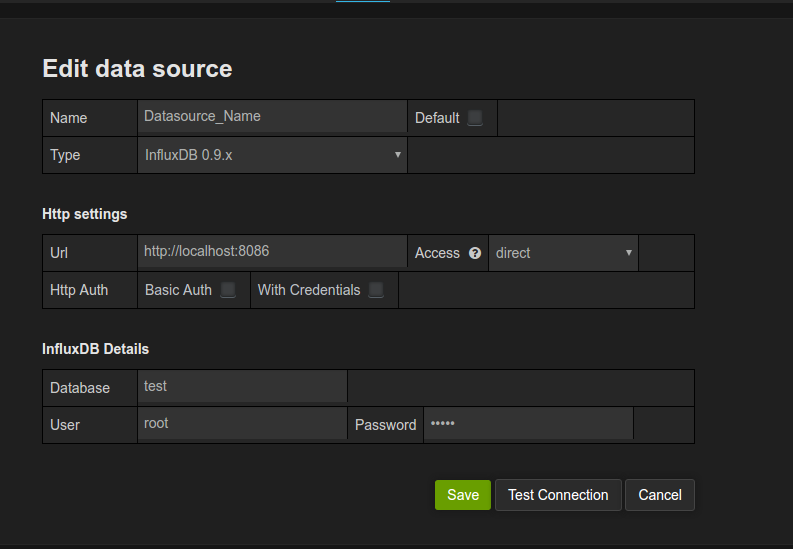
Task: Focus the Name field containing Datasource_Name
Action: (272, 116)
